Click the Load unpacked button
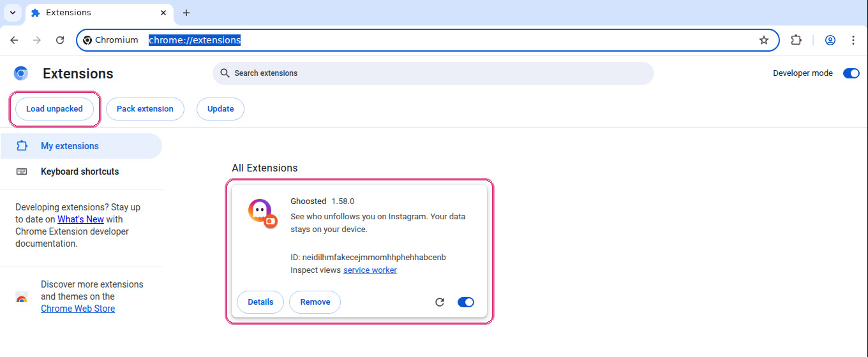 click(54, 109)
